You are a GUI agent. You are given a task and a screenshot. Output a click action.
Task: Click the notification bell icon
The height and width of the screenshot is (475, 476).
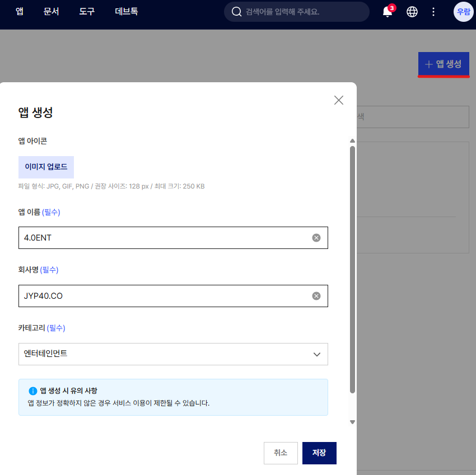pyautogui.click(x=387, y=12)
